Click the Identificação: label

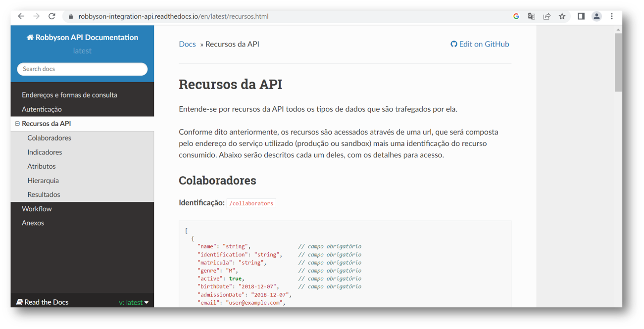(201, 203)
